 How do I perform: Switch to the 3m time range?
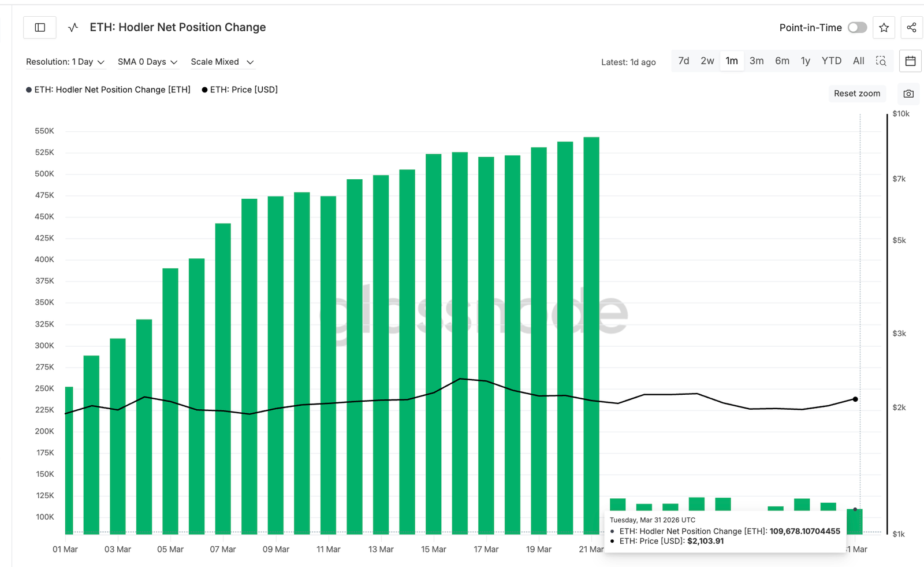point(757,61)
